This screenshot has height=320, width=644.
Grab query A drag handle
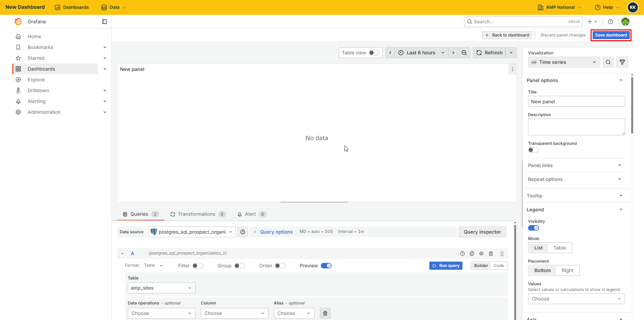[502, 254]
